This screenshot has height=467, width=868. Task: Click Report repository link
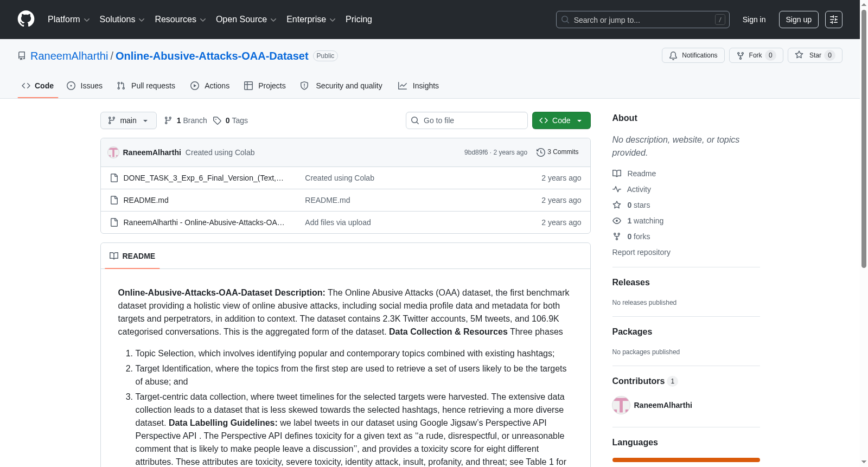tap(641, 252)
